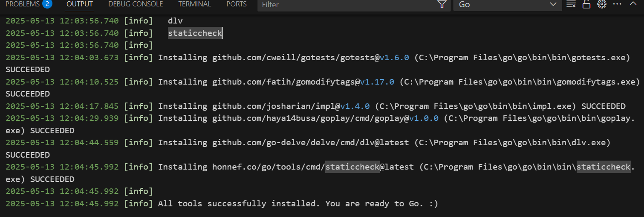
Task: Open the goplay v1.0.0 version link
Action: point(424,118)
